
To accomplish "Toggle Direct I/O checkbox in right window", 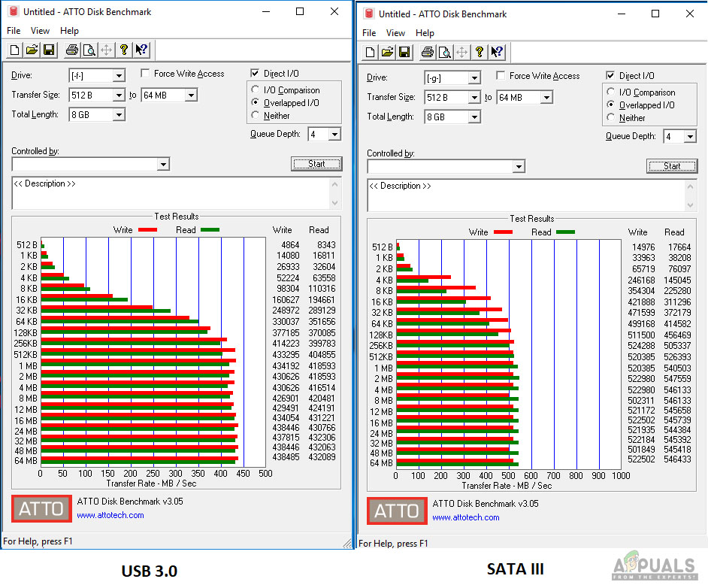I will tap(610, 75).
